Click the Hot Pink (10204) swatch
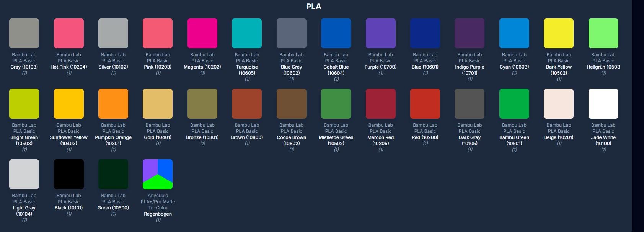Image resolution: width=644 pixels, height=232 pixels. (69, 33)
